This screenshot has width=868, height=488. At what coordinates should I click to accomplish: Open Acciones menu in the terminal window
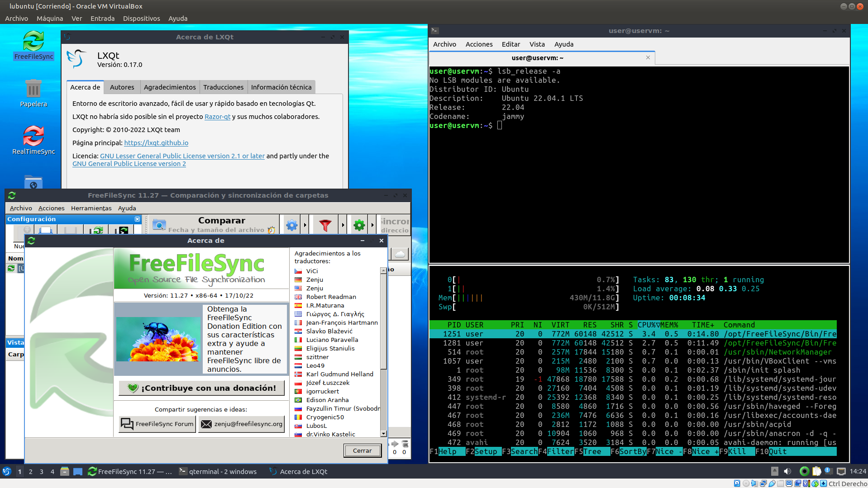click(x=479, y=44)
